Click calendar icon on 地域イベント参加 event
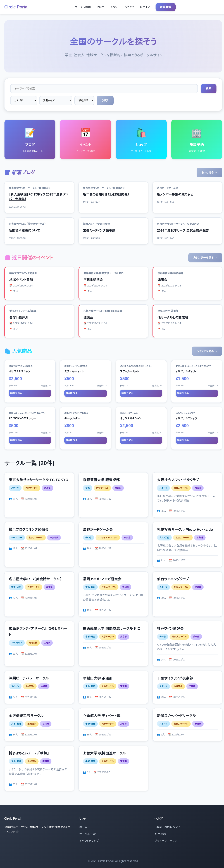Image resolution: width=224 pixels, height=868 pixels. 11,285
